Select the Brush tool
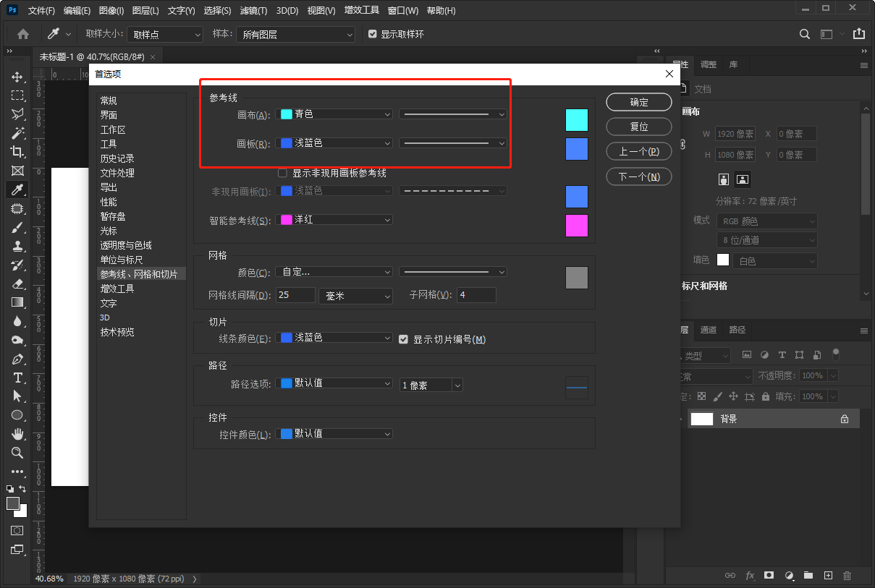 [x=17, y=227]
